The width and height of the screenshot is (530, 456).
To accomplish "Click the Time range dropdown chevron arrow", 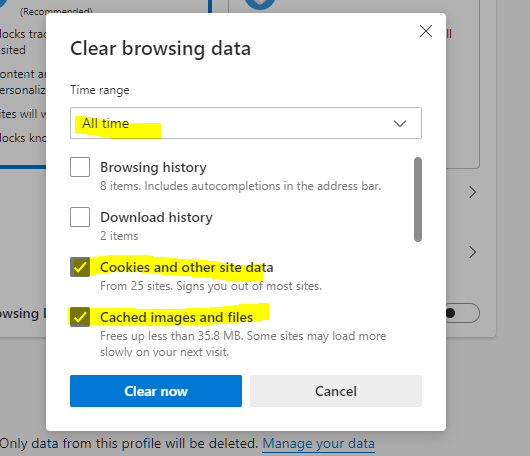I will [400, 123].
